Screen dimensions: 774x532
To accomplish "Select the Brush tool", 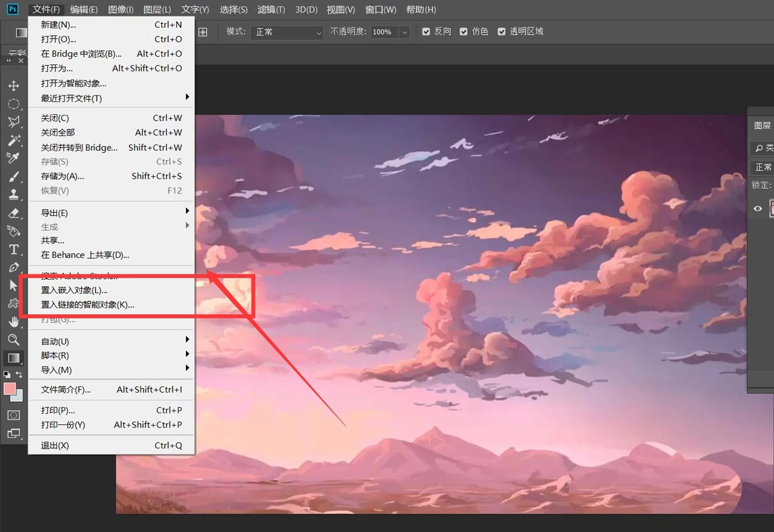I will (14, 177).
